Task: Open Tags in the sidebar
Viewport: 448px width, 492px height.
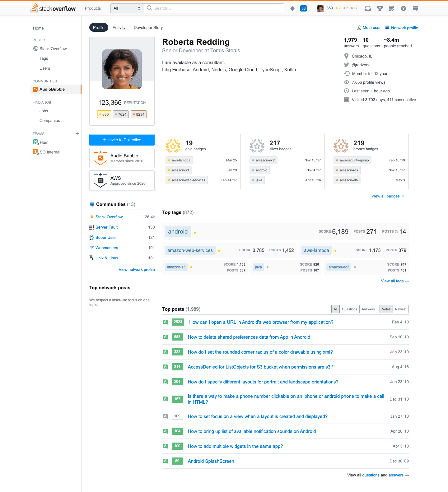Action: click(44, 58)
